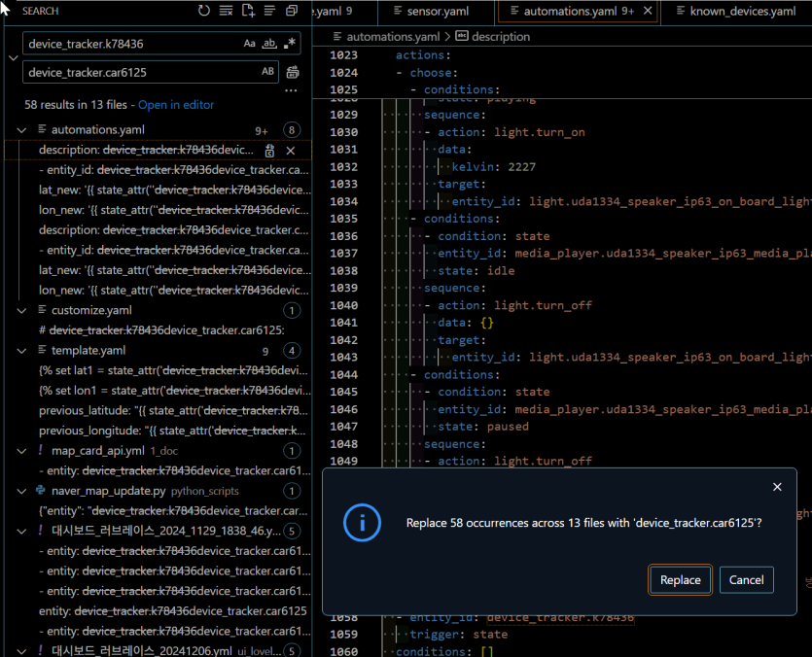The image size is (812, 657).
Task: Collapse all search results
Action: click(292, 11)
